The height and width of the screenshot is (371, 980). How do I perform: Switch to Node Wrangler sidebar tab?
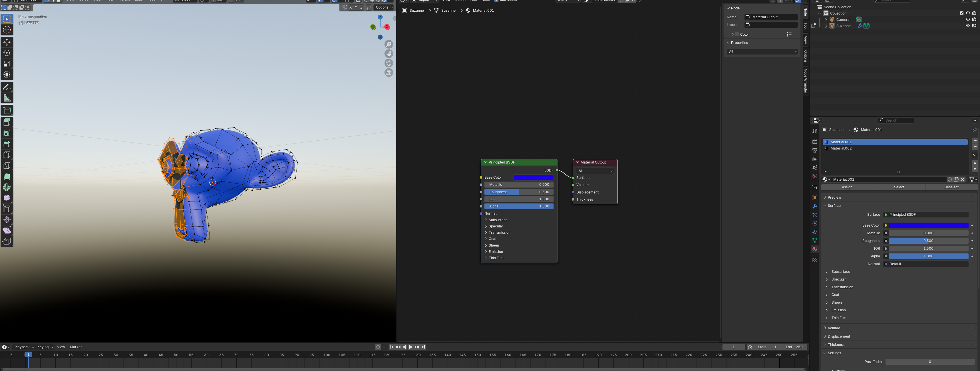pos(805,81)
